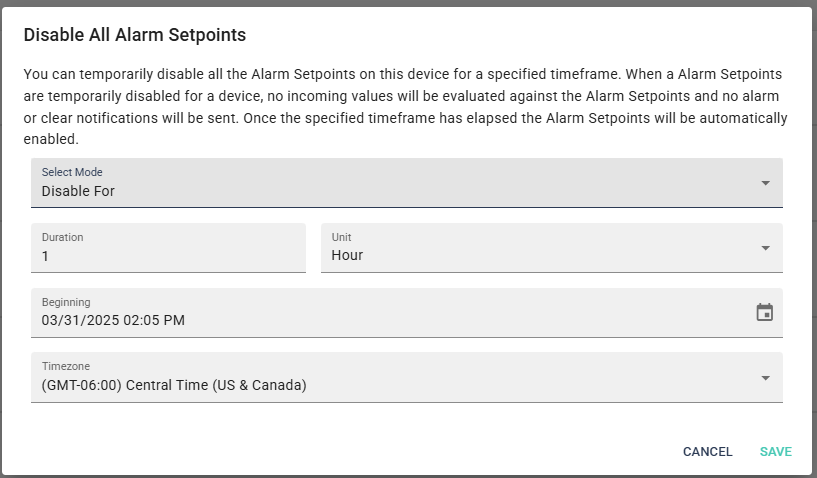Place cursor on Duration value '1'
This screenshot has width=817, height=478.
coord(45,256)
